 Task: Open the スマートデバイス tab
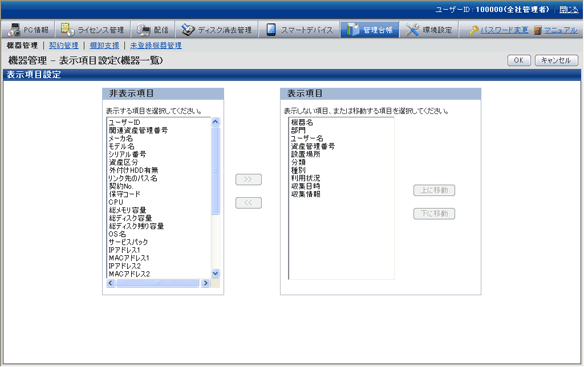299,29
